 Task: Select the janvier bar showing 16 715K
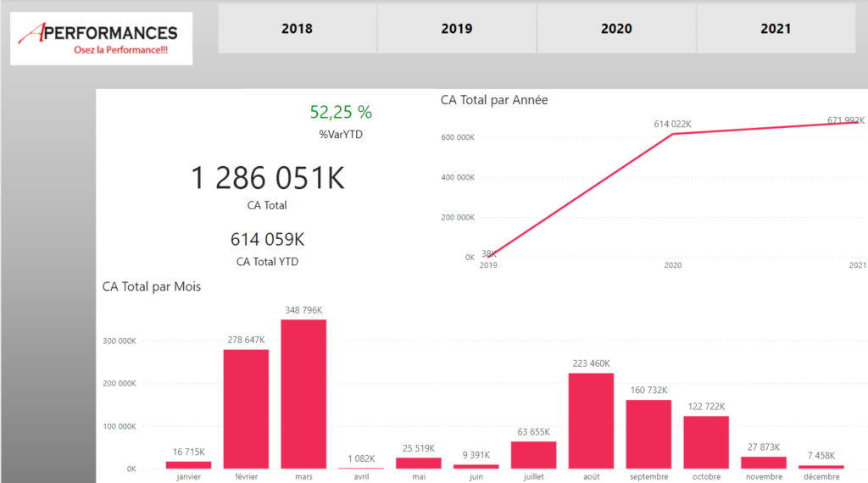(188, 464)
